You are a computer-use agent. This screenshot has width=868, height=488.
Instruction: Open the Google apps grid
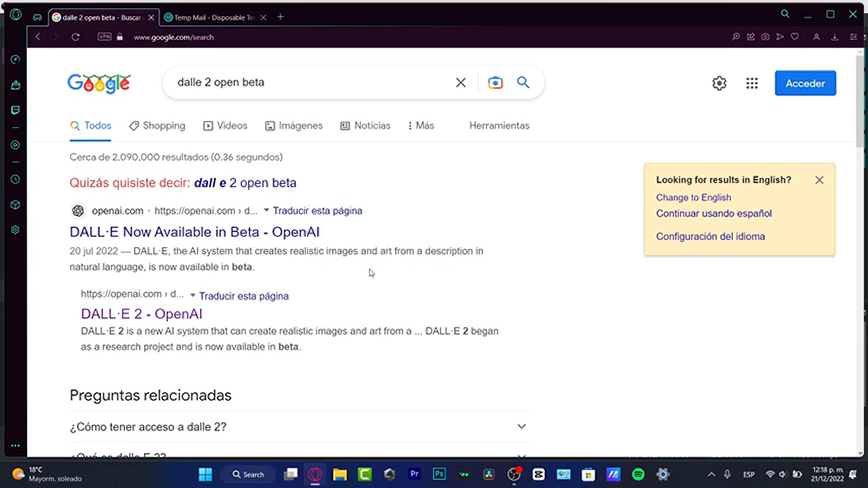(x=752, y=83)
